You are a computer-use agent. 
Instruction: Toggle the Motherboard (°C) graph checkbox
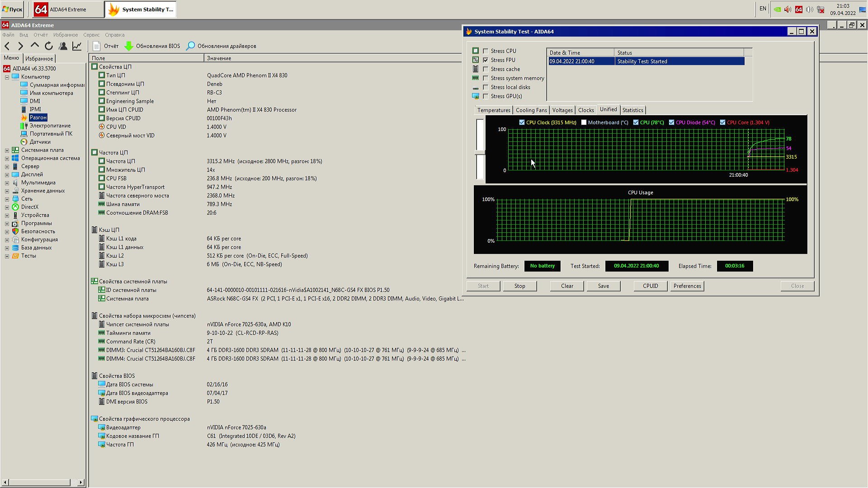point(584,122)
